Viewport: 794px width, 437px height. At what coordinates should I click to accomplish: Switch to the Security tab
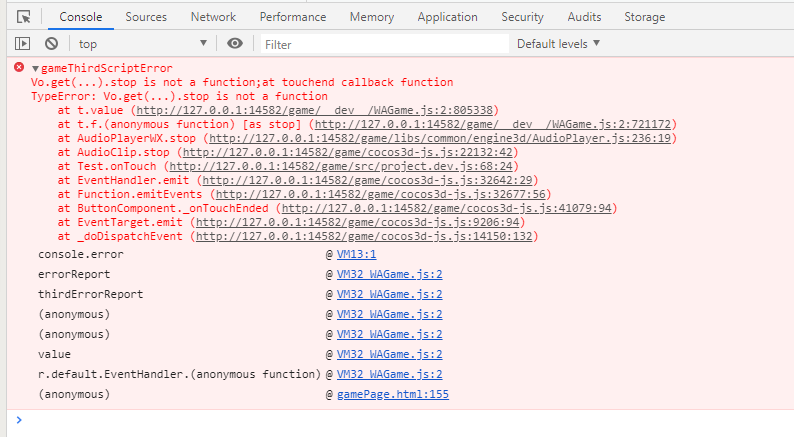click(x=522, y=17)
